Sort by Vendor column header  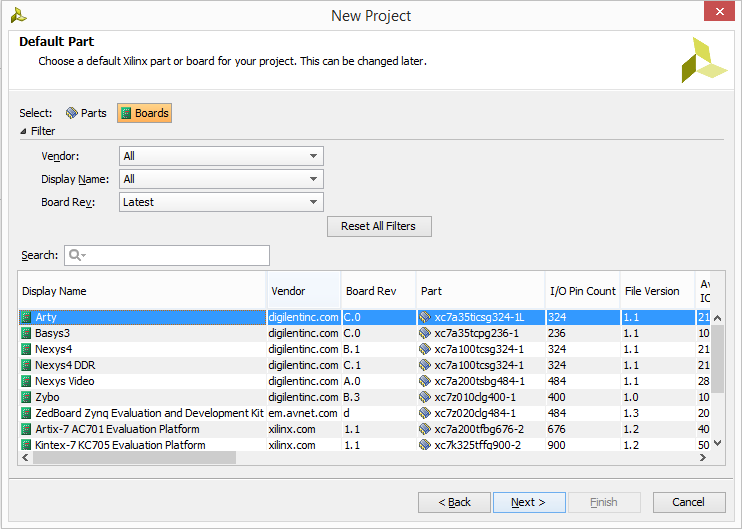click(304, 291)
